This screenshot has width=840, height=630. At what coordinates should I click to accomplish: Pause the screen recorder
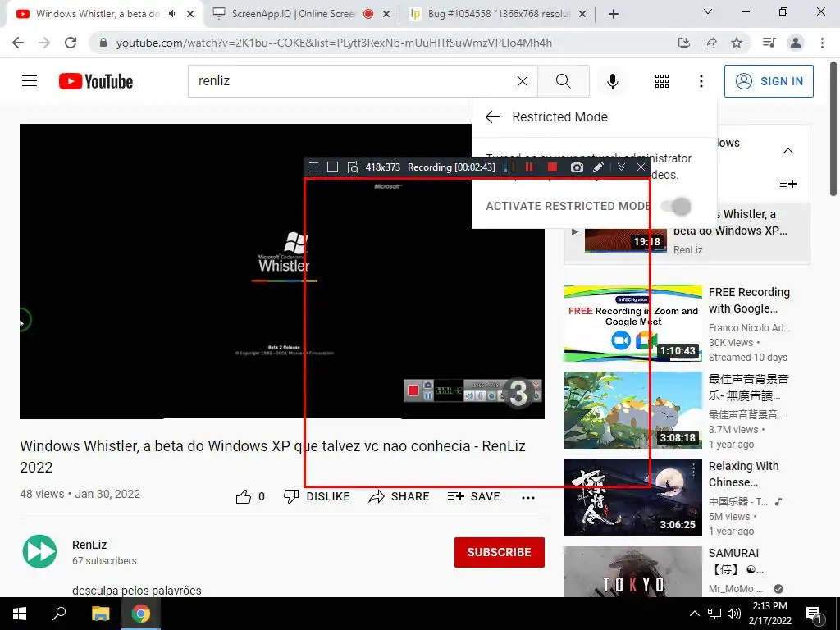(x=529, y=167)
